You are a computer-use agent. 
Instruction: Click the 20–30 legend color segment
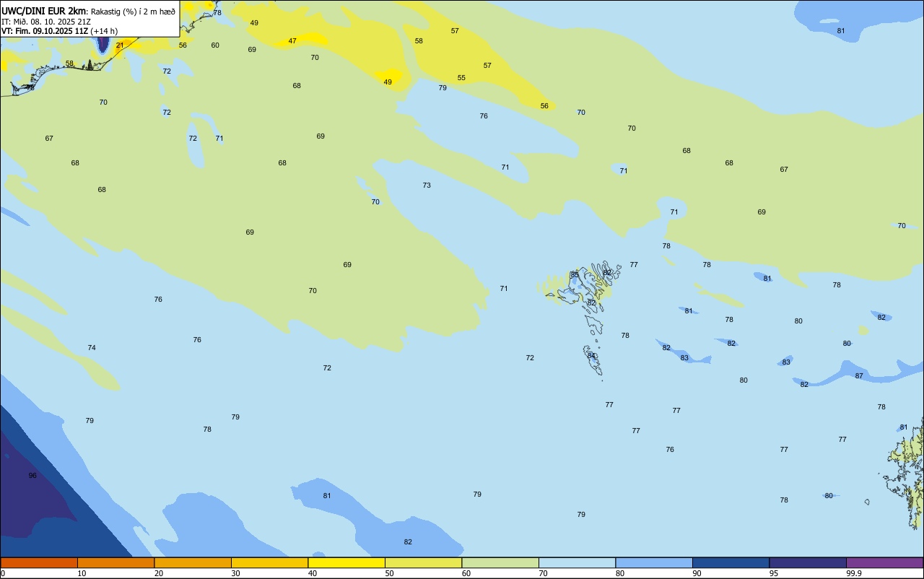coord(193,562)
